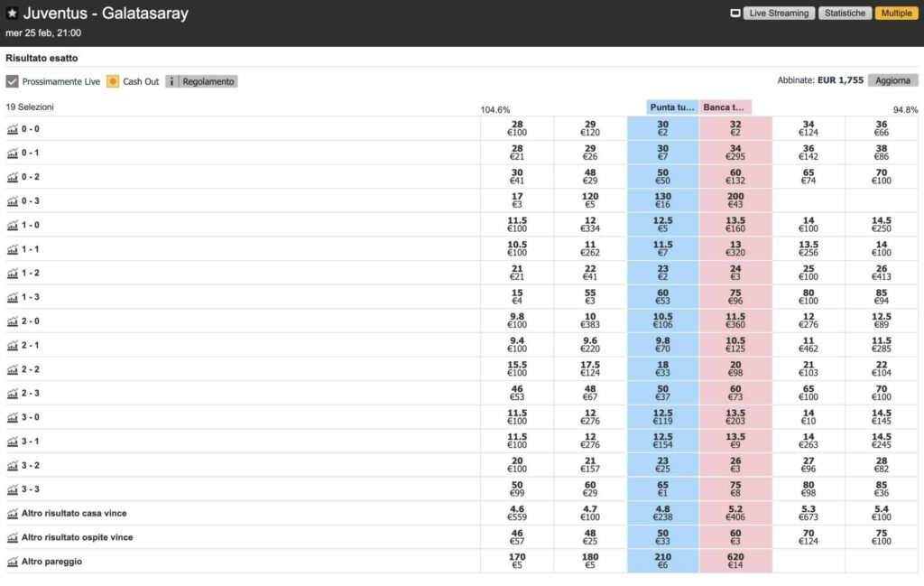The image size is (924, 586).
Task: Open the price graph icon for 2-2
Action: (x=13, y=368)
